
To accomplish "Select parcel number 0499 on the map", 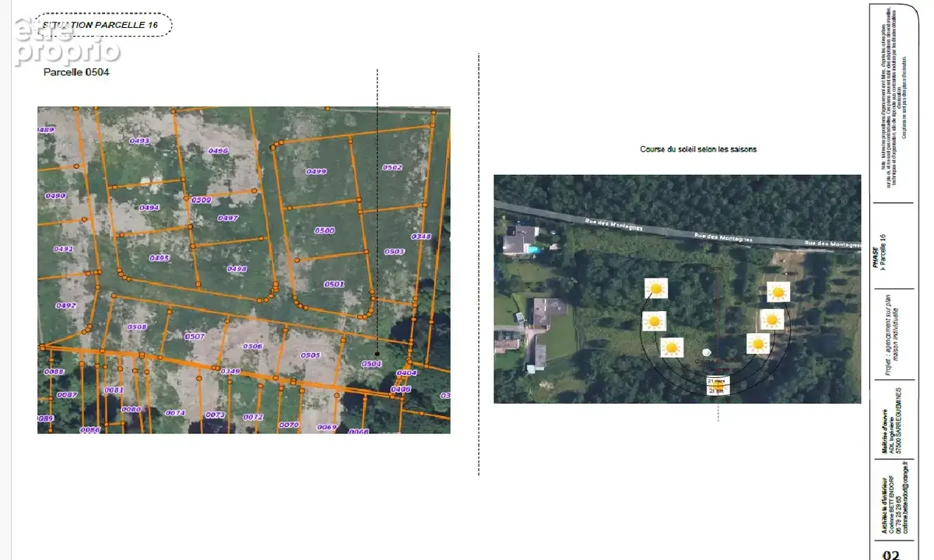I will [316, 171].
